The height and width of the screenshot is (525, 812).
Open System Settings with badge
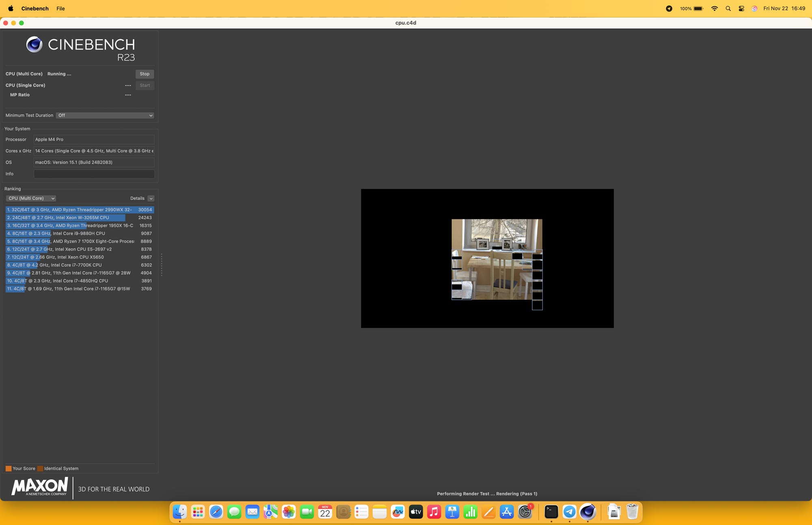[525, 512]
